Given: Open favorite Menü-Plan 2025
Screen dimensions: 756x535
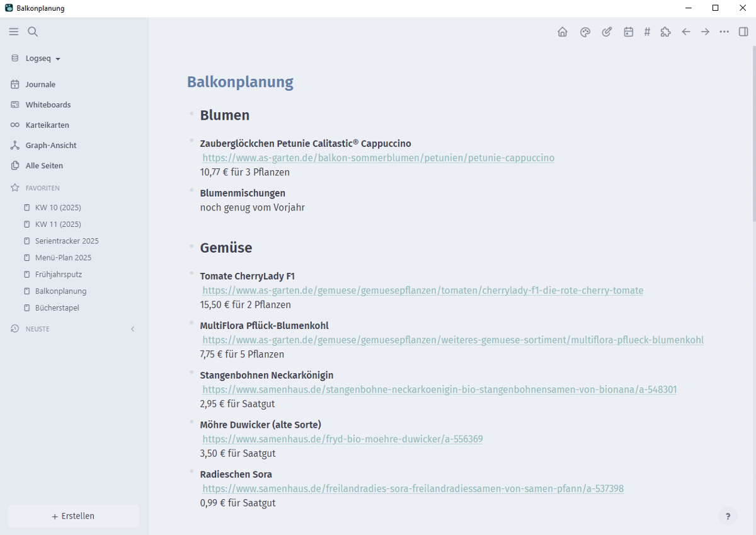Looking at the screenshot, I should [63, 258].
